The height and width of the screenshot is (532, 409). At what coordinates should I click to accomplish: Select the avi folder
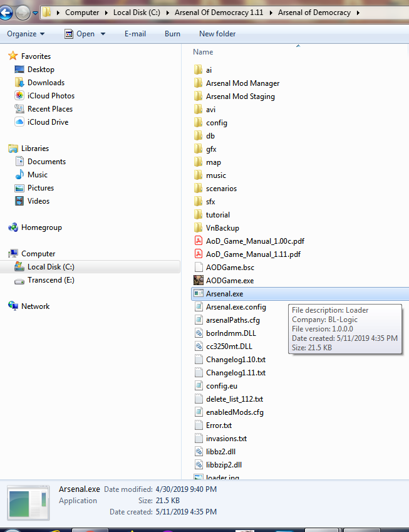point(204,110)
